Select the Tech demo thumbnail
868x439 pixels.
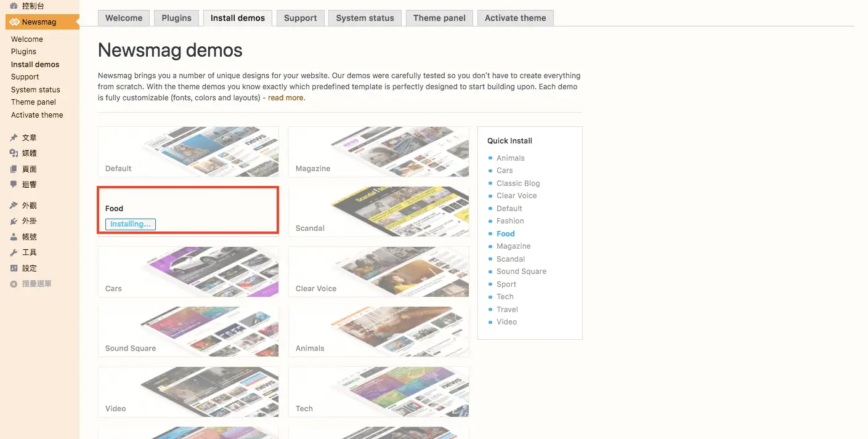pyautogui.click(x=378, y=392)
